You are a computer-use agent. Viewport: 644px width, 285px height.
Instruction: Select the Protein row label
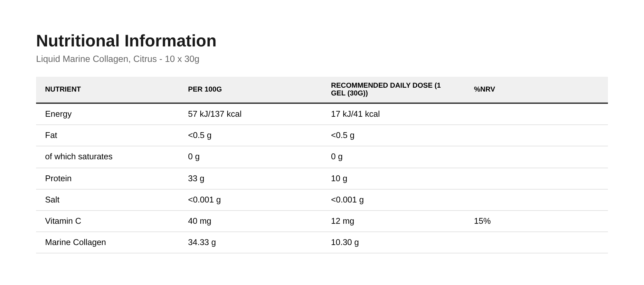pyautogui.click(x=58, y=179)
